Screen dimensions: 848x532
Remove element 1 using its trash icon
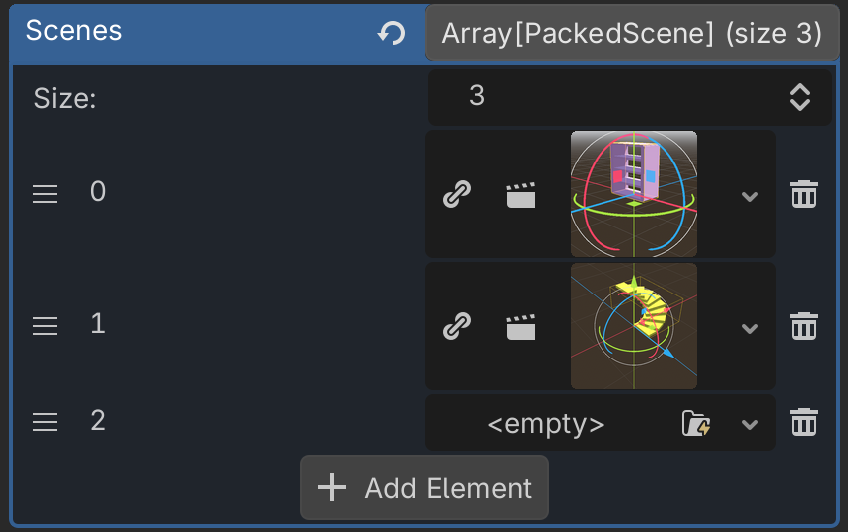coord(803,326)
